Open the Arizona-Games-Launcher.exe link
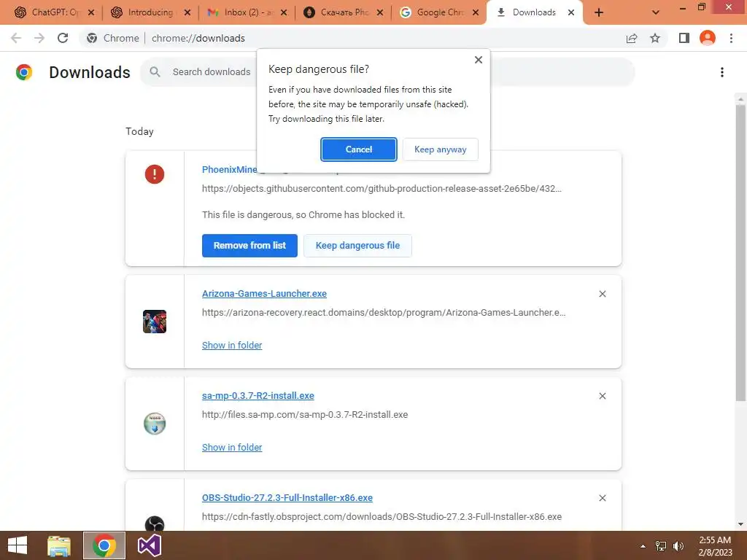The height and width of the screenshot is (560, 747). [264, 294]
